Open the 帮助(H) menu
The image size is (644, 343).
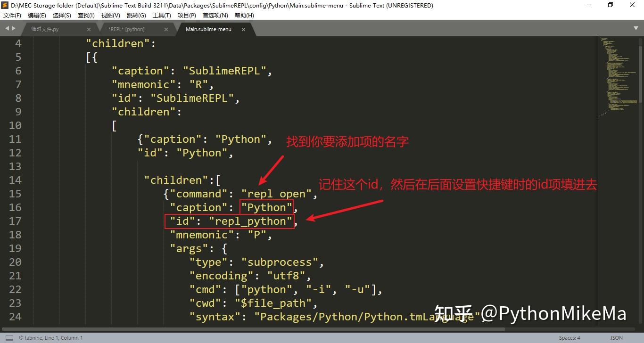coord(243,15)
